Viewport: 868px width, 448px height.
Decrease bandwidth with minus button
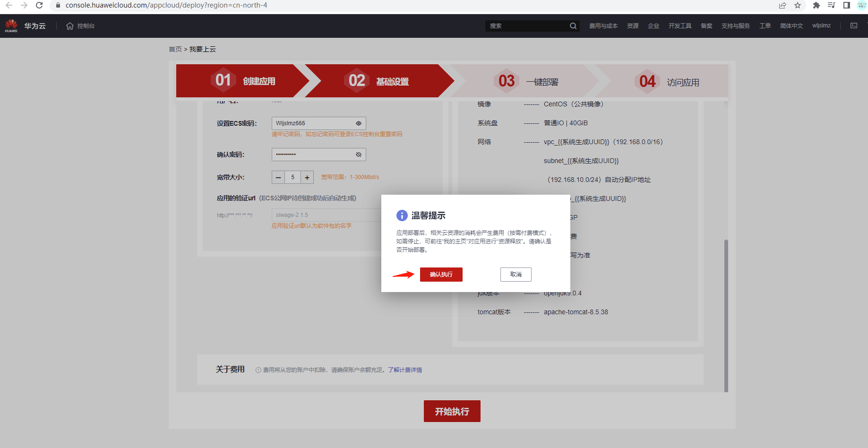pyautogui.click(x=278, y=177)
